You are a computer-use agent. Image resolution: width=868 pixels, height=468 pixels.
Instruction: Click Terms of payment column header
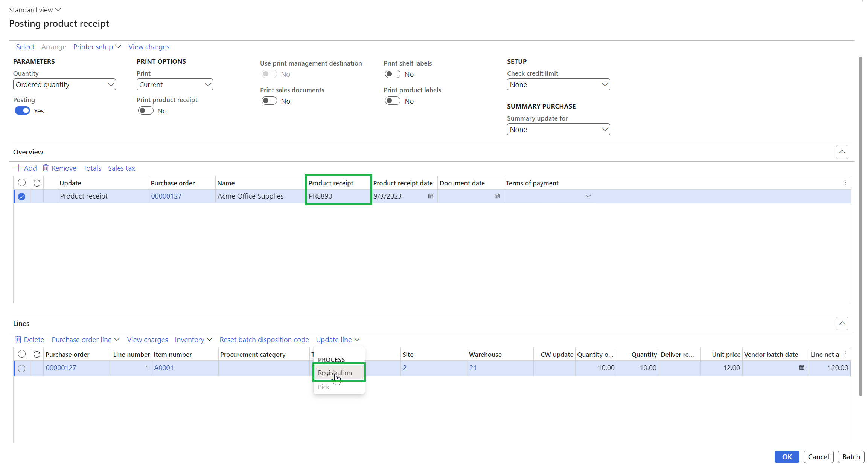[x=532, y=183]
